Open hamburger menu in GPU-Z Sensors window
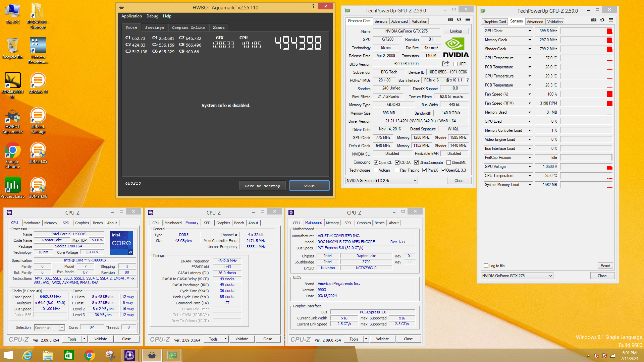 coord(611,20)
